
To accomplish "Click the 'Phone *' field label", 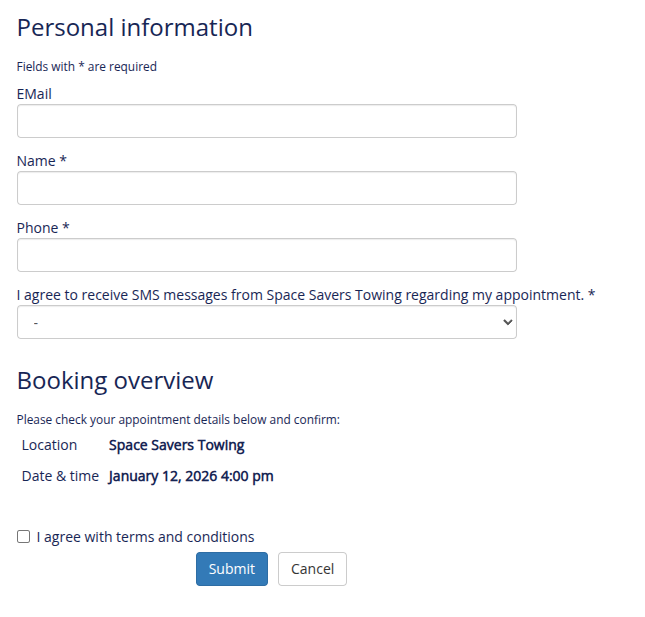I will click(43, 228).
